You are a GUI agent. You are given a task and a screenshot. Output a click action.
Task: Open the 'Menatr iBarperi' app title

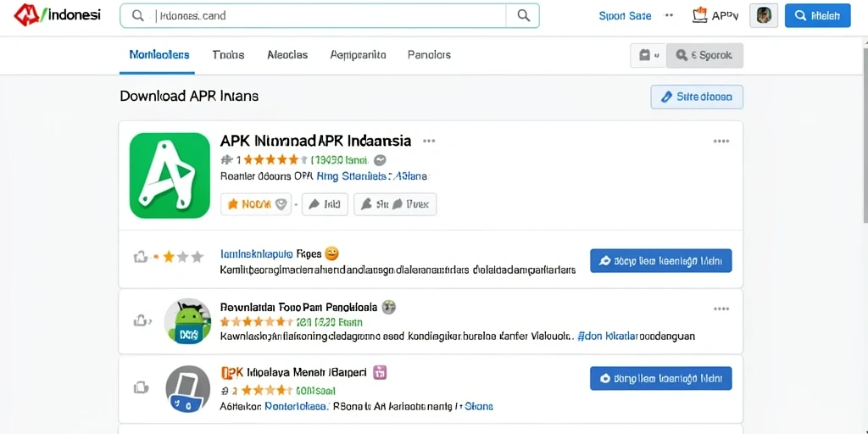293,373
